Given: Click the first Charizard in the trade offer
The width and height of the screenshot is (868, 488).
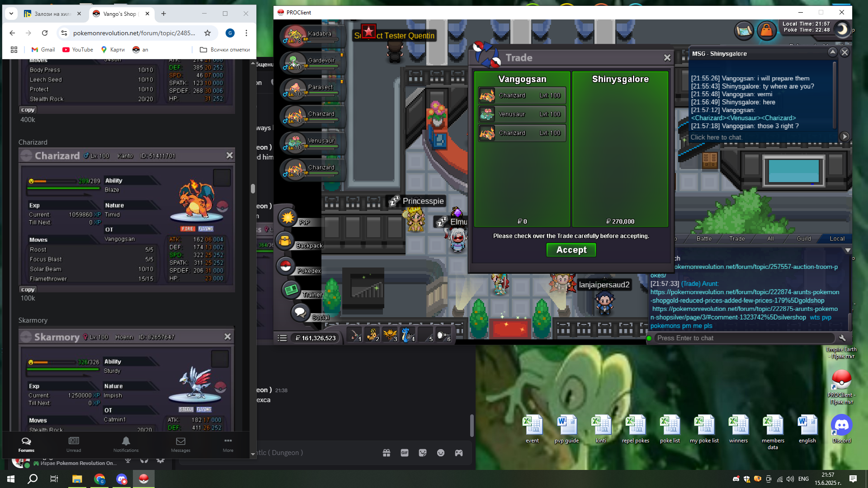Looking at the screenshot, I should point(522,95).
